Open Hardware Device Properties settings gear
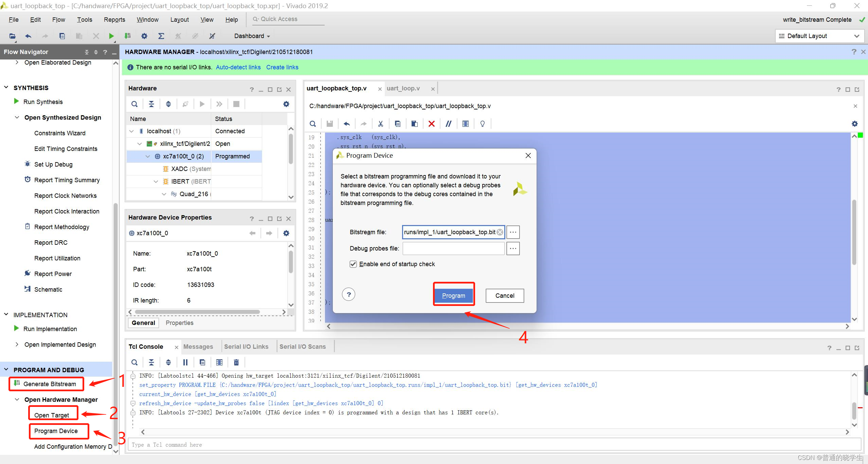Viewport: 868px width, 464px height. click(286, 233)
